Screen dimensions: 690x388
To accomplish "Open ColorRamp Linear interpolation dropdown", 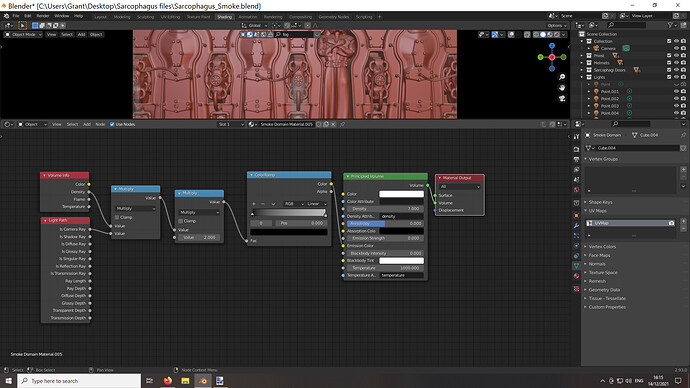I will 316,204.
